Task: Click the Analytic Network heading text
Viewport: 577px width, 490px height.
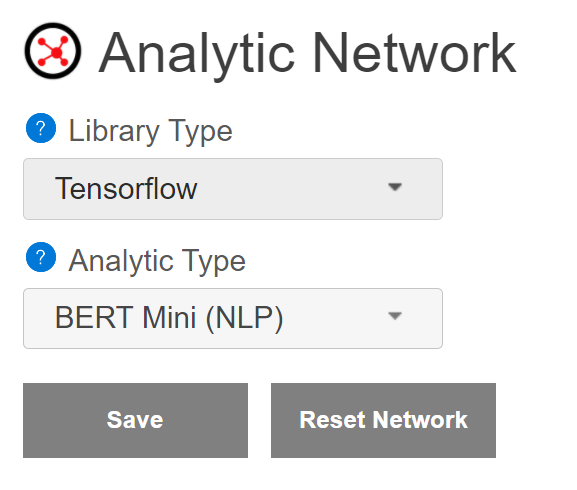Action: [308, 54]
